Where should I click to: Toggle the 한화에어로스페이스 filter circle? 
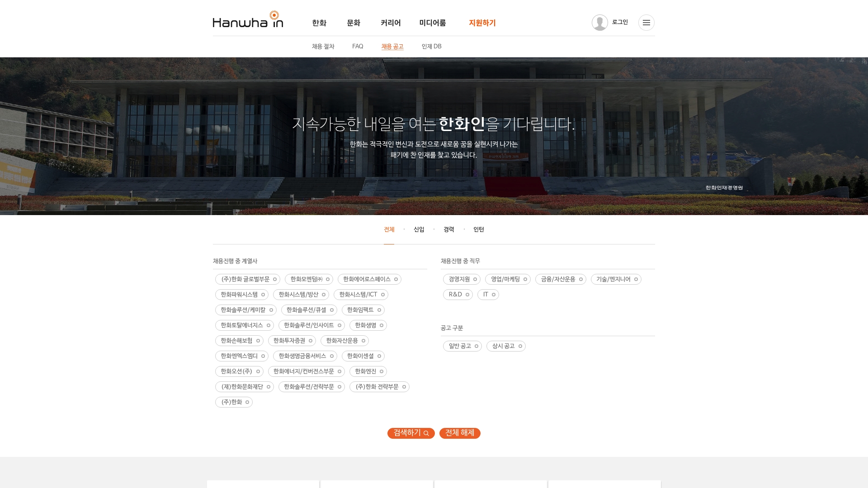coord(396,279)
